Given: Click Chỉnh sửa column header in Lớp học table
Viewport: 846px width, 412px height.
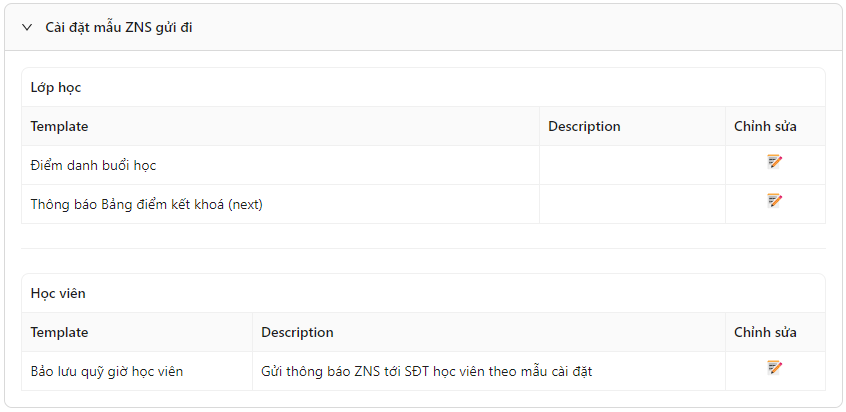Looking at the screenshot, I should (x=765, y=126).
